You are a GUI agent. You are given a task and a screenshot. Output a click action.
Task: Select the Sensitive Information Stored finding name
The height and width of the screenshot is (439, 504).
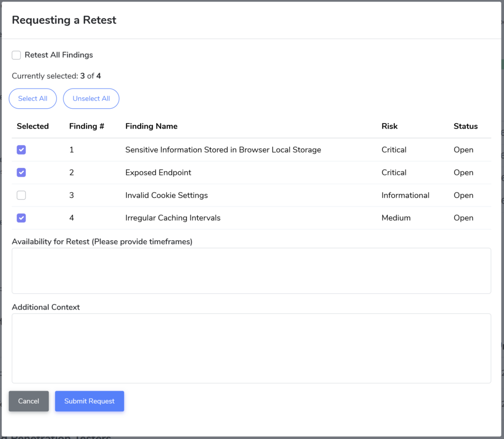click(x=223, y=150)
